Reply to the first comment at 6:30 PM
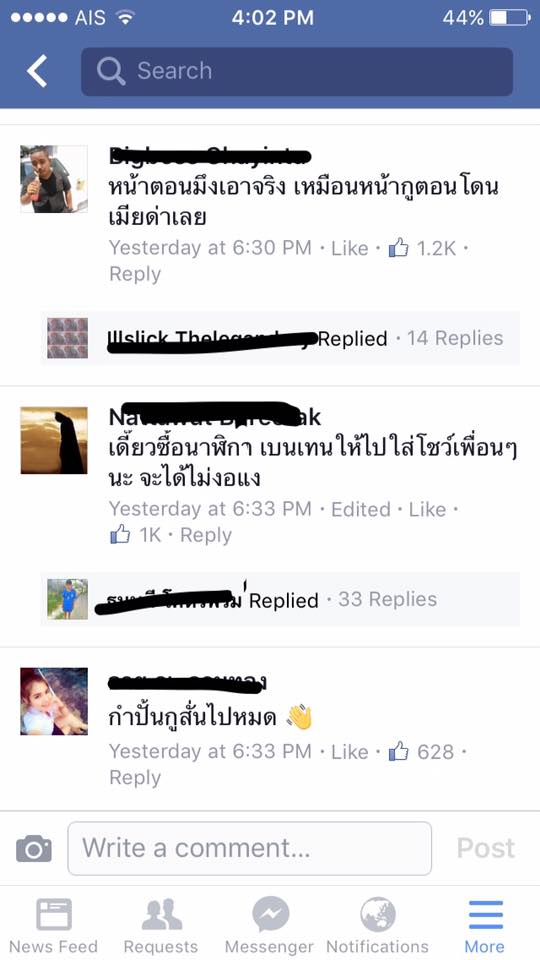This screenshot has width=540, height=960. 135,274
